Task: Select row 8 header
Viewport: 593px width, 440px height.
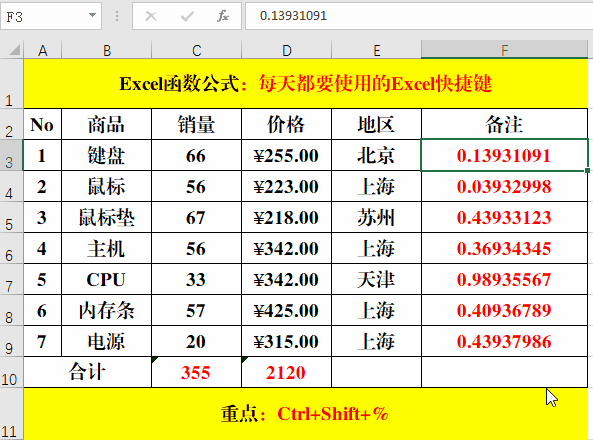Action: [x=11, y=310]
